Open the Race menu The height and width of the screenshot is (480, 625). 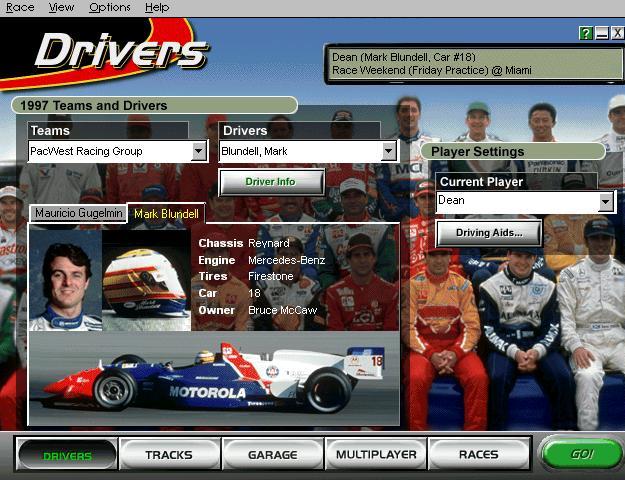click(20, 7)
